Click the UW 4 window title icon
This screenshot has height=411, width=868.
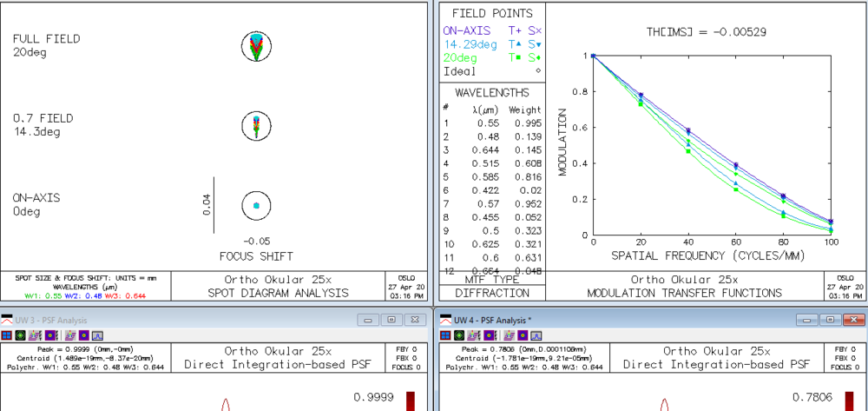click(x=445, y=320)
